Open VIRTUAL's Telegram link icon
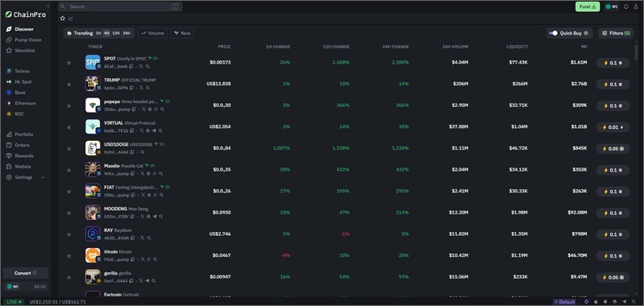Viewport: 644px width, 306px height. click(x=154, y=130)
